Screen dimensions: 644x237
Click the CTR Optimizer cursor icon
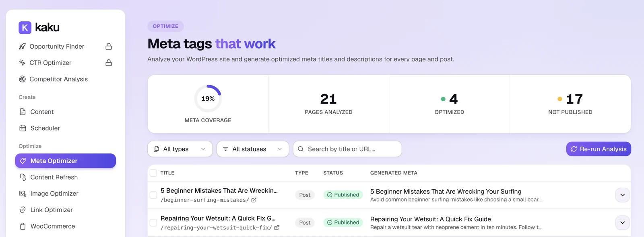pyautogui.click(x=23, y=63)
